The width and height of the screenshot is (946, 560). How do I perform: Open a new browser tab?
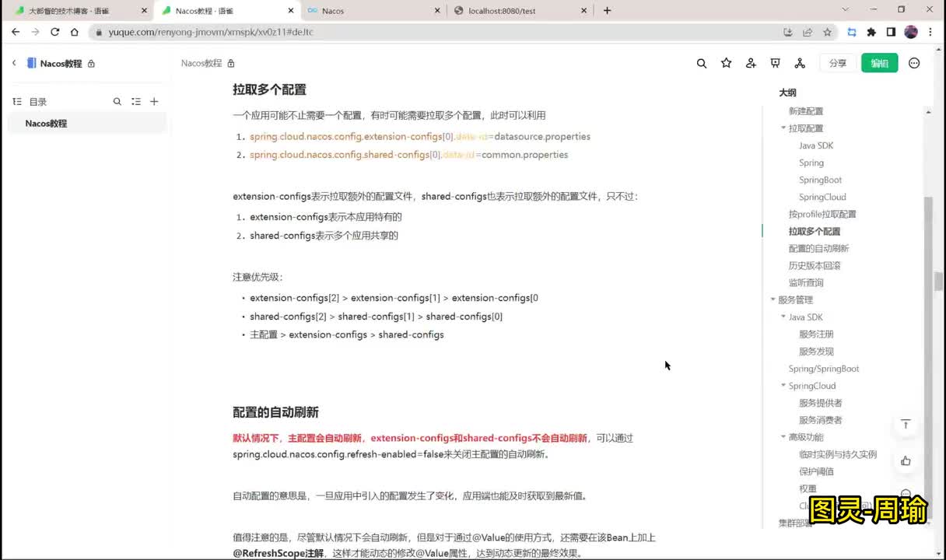click(608, 11)
